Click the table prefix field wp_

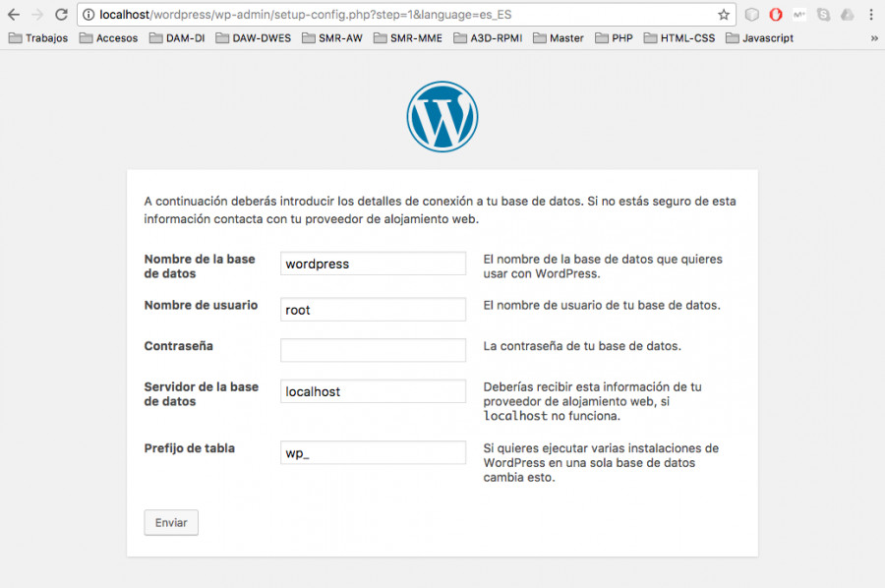373,452
